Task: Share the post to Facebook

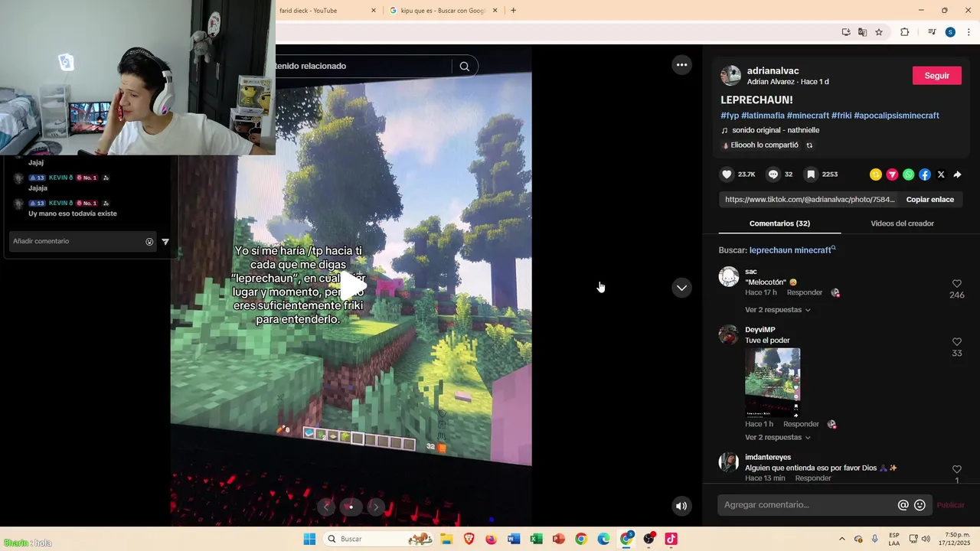Action: (x=925, y=174)
